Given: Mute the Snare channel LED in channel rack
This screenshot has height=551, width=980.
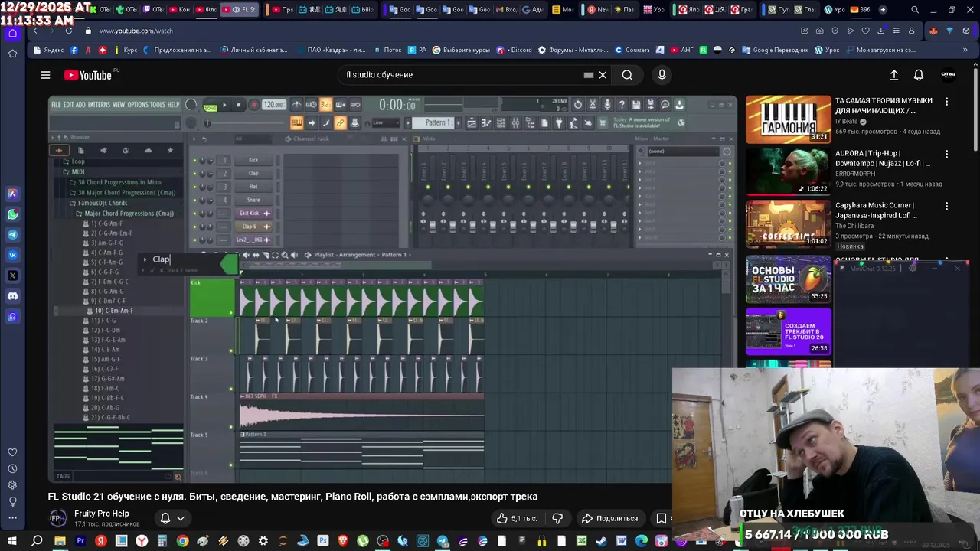Looking at the screenshot, I should (x=194, y=200).
